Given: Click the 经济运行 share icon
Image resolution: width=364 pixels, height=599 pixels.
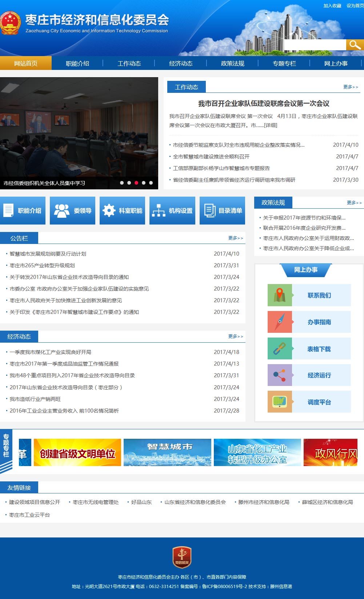Looking at the screenshot, I should click(x=280, y=375).
